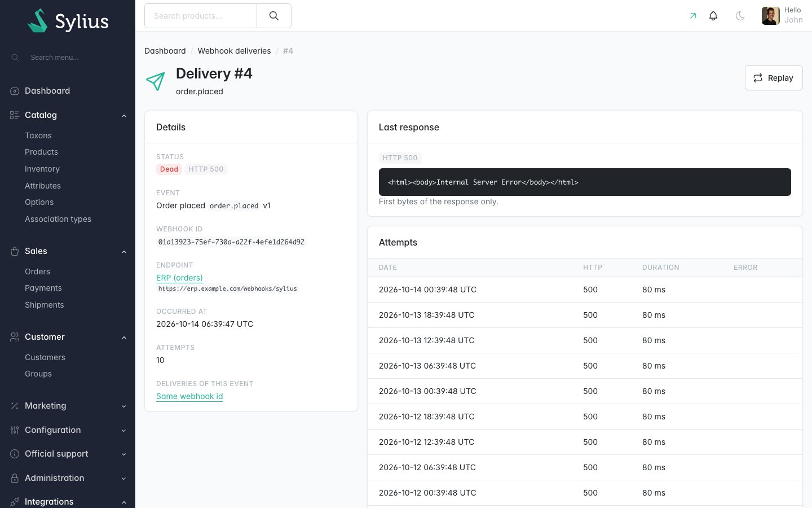Collapse the Catalog menu chevron
This screenshot has height=508, width=812.
124,116
